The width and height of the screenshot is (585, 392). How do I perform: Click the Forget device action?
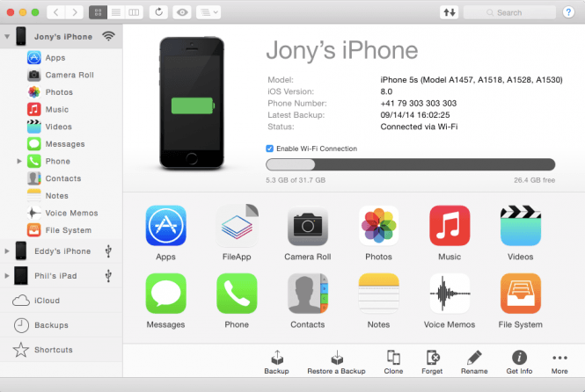(x=432, y=362)
